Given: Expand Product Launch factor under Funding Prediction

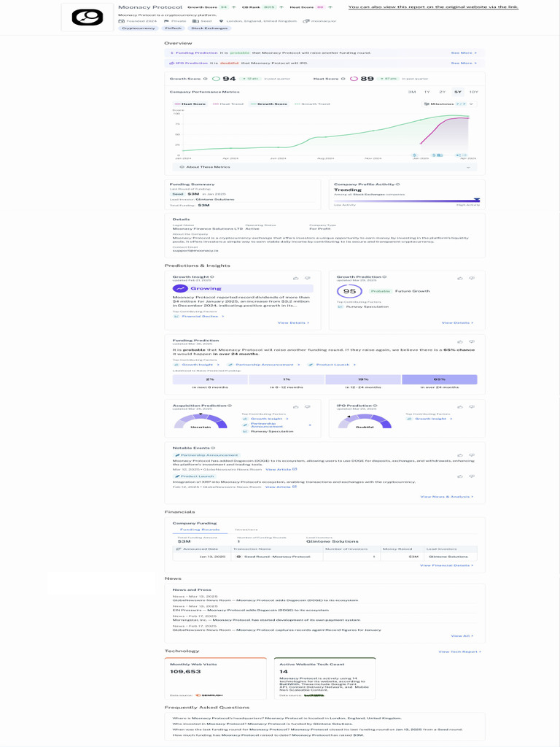Looking at the screenshot, I should (x=332, y=365).
